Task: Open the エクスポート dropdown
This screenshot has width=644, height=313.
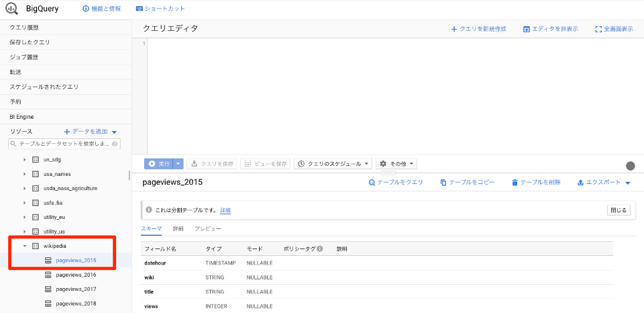Action: pos(604,182)
